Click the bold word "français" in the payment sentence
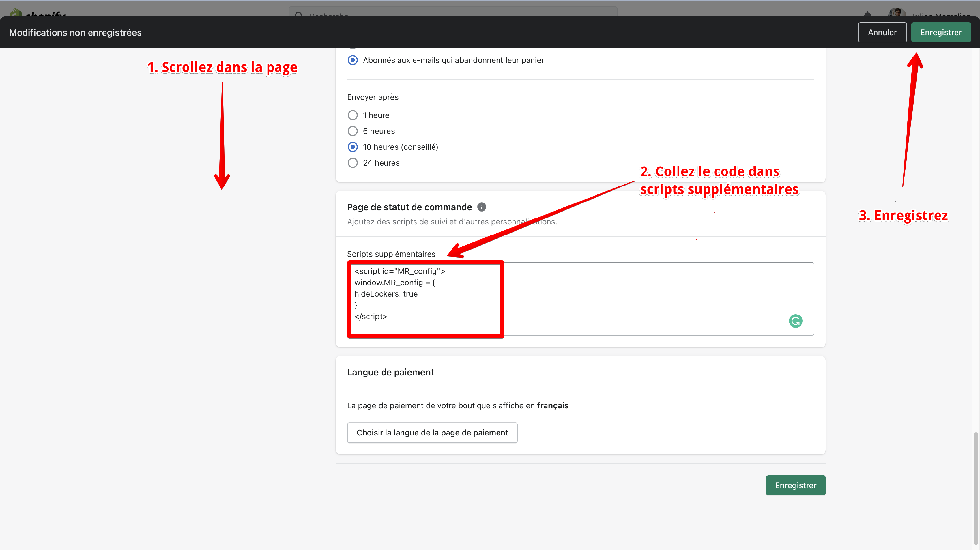Viewport: 980px width, 550px height. point(552,405)
